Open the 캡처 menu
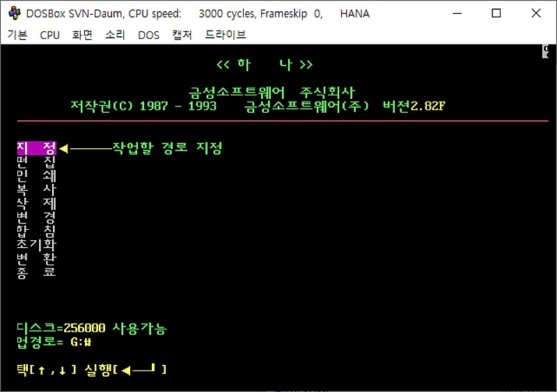The width and height of the screenshot is (557, 392). coord(182,35)
